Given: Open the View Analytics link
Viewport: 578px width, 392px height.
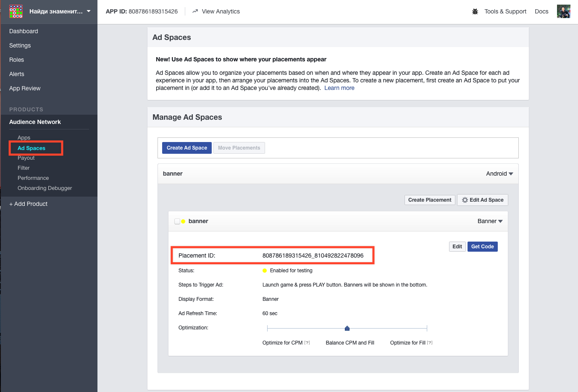Looking at the screenshot, I should [x=221, y=11].
